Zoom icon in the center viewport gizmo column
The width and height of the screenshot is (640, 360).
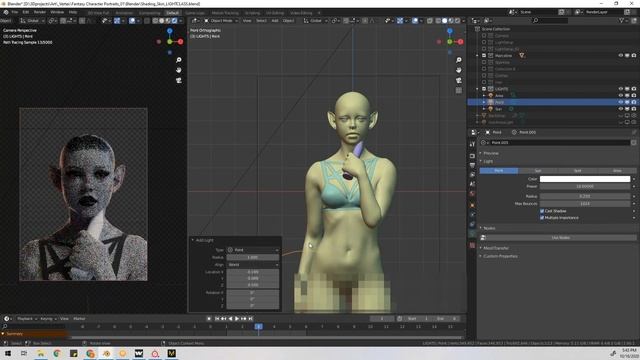click(459, 60)
